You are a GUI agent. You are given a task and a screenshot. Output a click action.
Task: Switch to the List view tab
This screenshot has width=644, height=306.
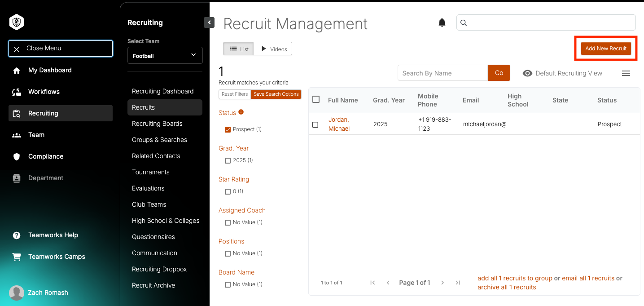[x=239, y=49]
